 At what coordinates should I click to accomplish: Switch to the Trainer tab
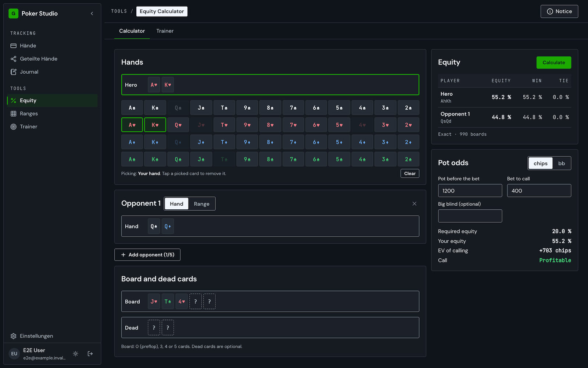[x=165, y=31]
